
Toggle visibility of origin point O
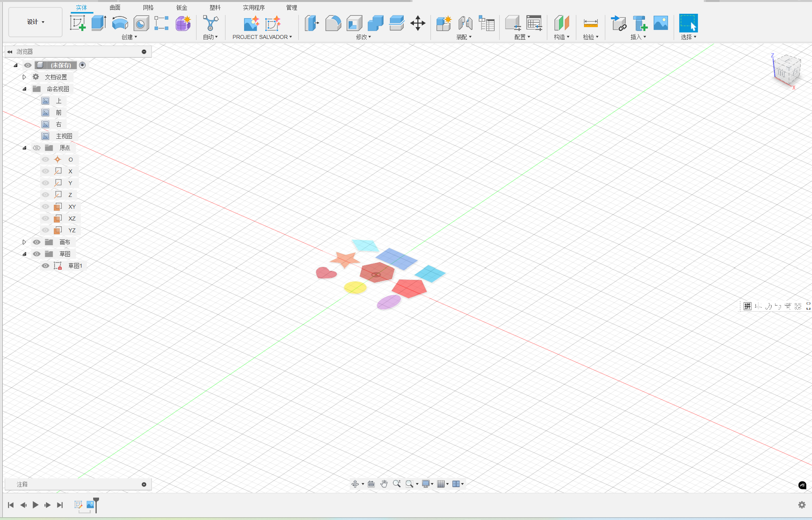(46, 160)
